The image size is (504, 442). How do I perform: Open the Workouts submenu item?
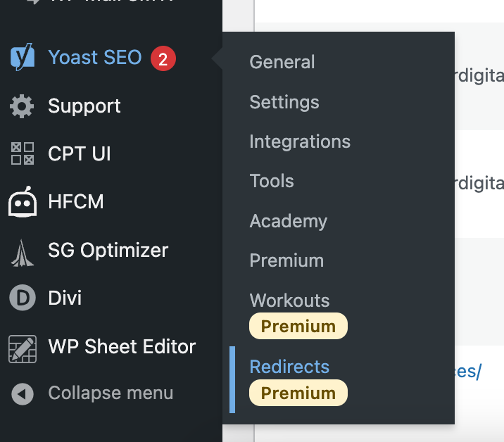(x=289, y=300)
